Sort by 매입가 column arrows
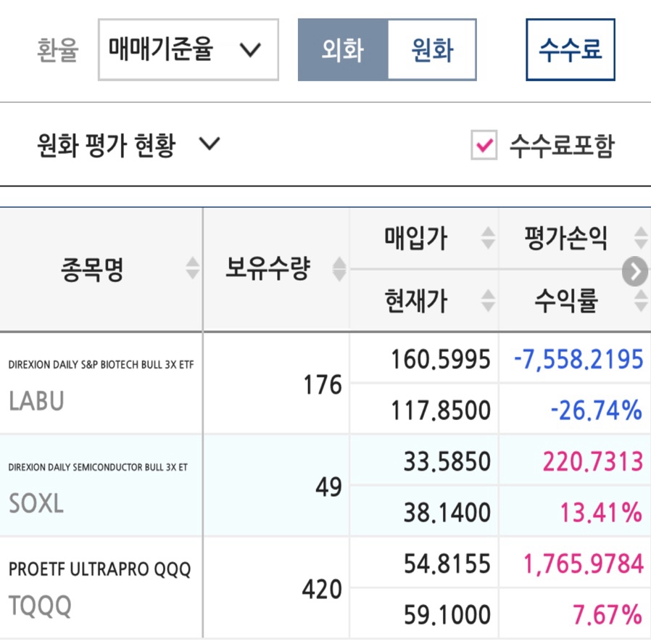The image size is (651, 644). [489, 238]
